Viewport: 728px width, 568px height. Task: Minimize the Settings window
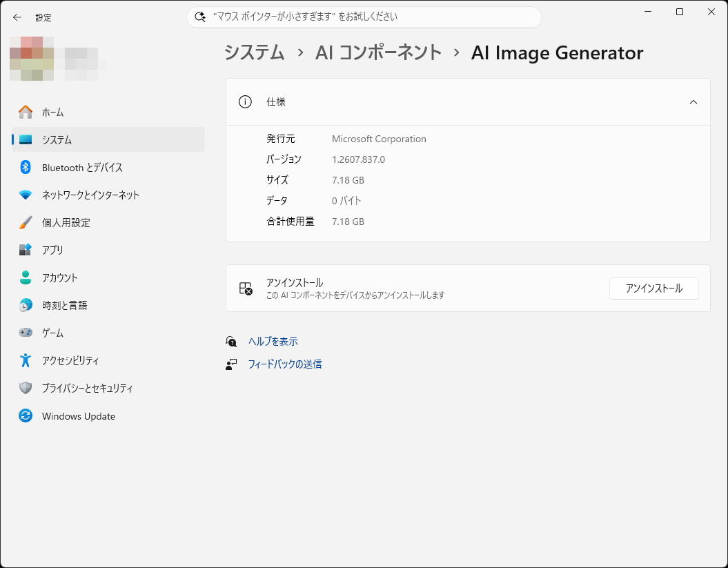click(648, 12)
